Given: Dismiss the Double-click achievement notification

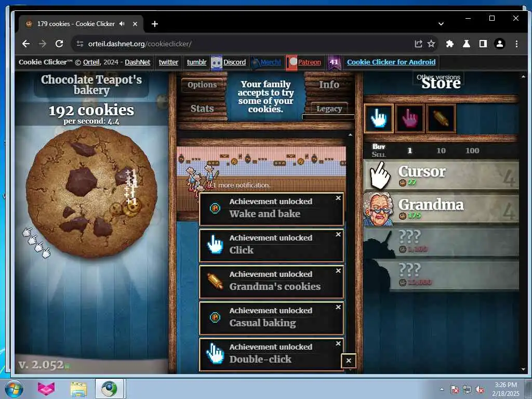Looking at the screenshot, I should click(338, 343).
